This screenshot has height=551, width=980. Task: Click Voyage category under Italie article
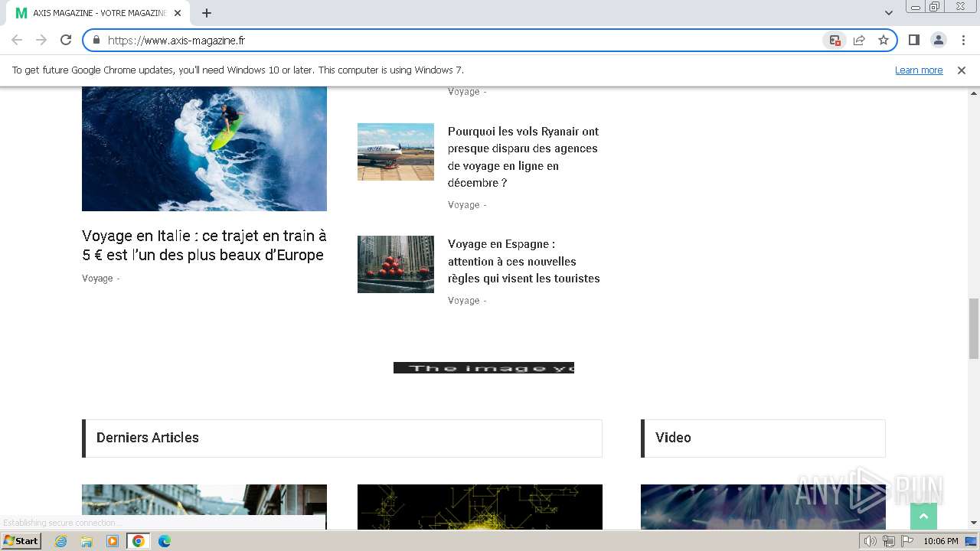[97, 279]
